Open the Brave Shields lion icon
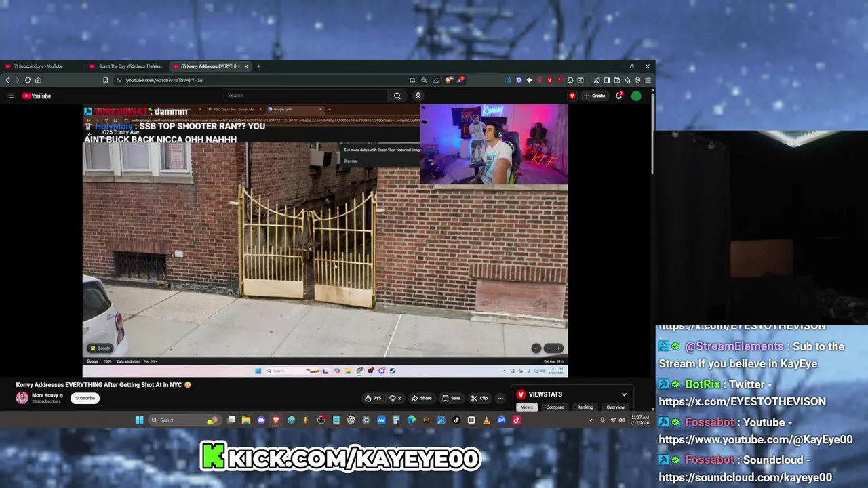Image resolution: width=868 pixels, height=488 pixels. tap(448, 80)
